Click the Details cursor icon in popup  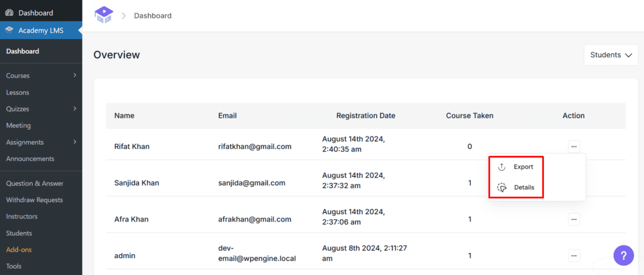pyautogui.click(x=501, y=188)
